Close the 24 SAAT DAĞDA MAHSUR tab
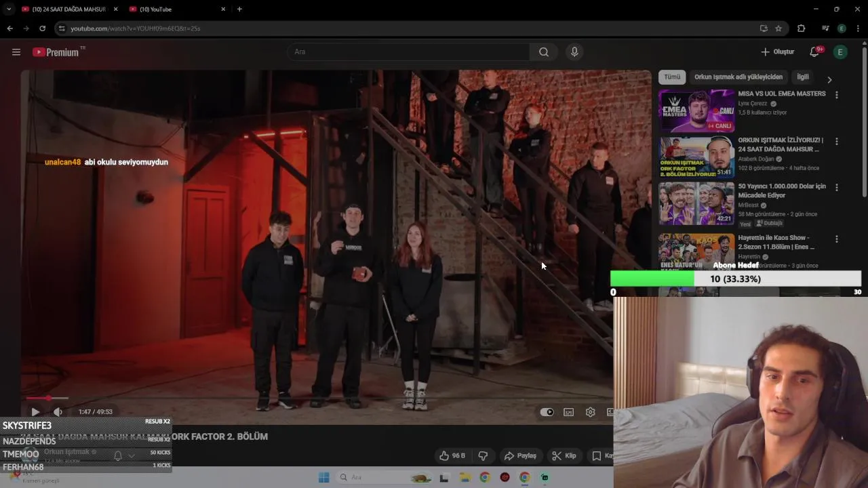This screenshot has height=488, width=868. tap(115, 9)
